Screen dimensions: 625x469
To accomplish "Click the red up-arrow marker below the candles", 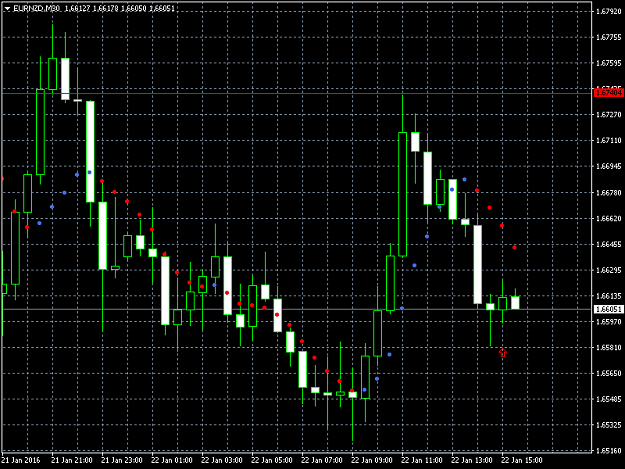I will 503,353.
